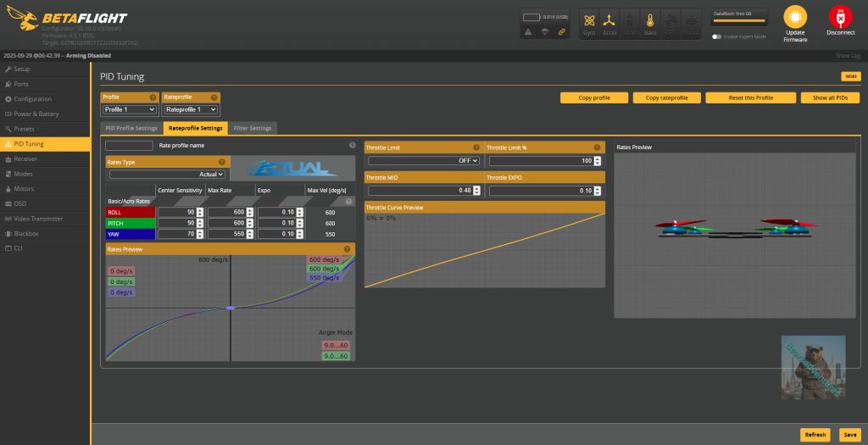Toggle Enable Expert Mode switch

point(717,36)
